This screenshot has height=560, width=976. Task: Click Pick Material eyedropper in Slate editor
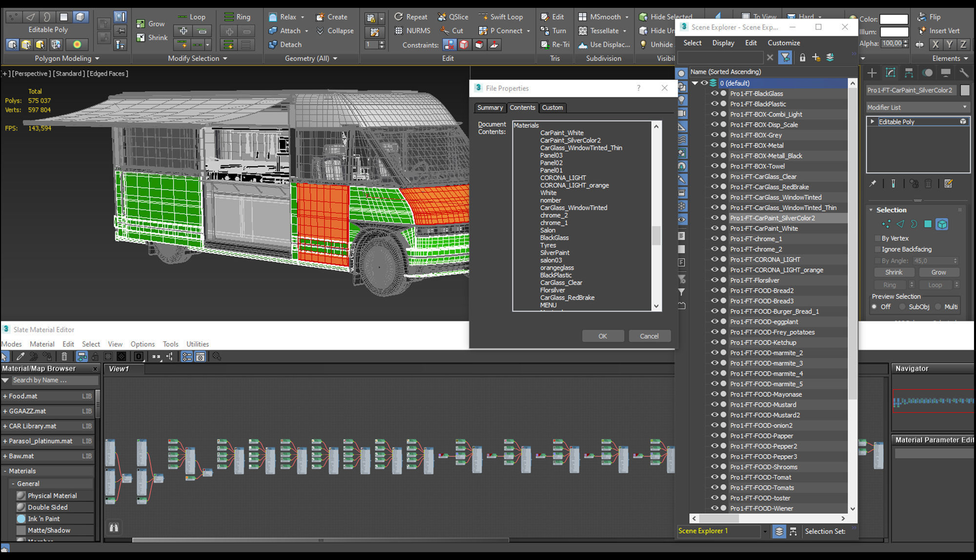pos(20,357)
